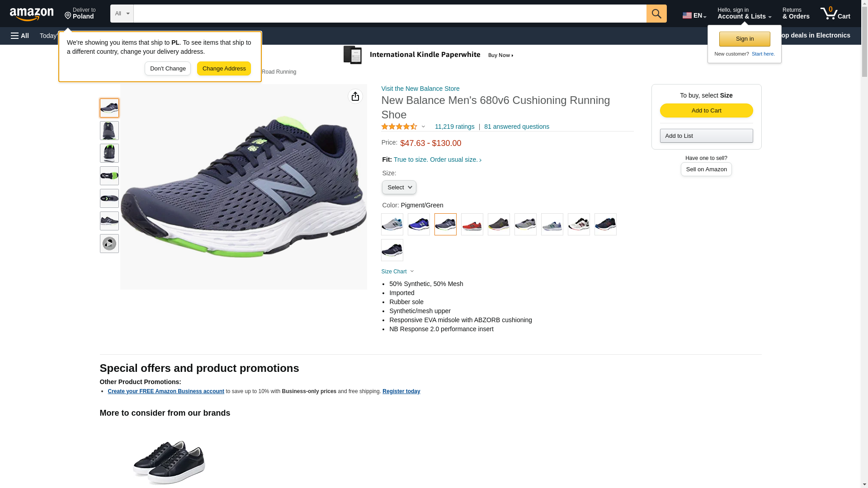Screen dimensions: 868x488
Task: Click into the Amazon search field
Action: [x=390, y=14]
